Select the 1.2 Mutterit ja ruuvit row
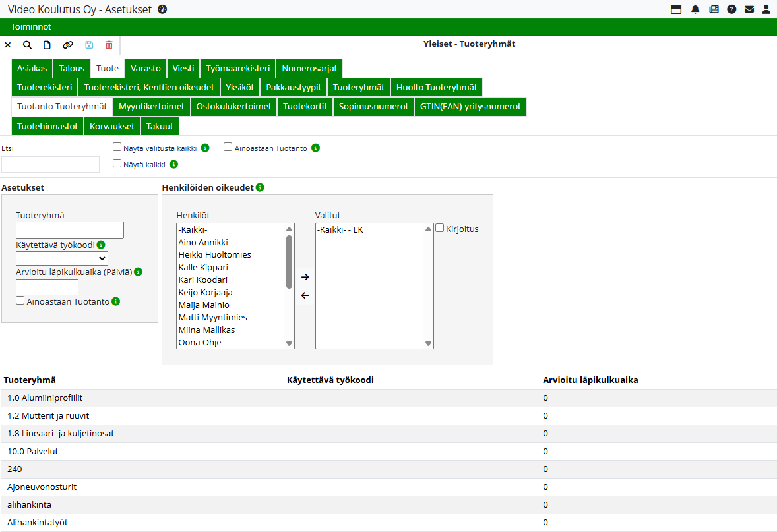 click(x=49, y=416)
